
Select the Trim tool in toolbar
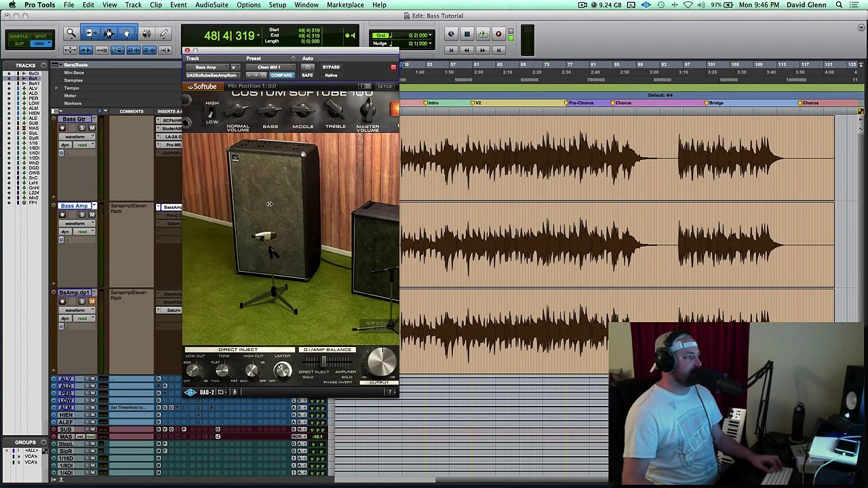91,33
